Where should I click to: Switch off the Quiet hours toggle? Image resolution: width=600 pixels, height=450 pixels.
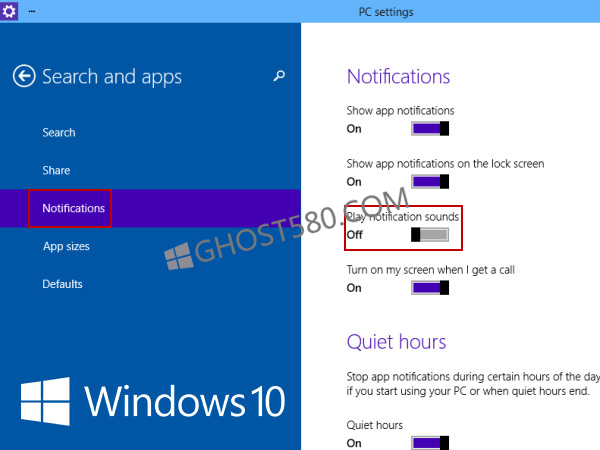[x=430, y=443]
